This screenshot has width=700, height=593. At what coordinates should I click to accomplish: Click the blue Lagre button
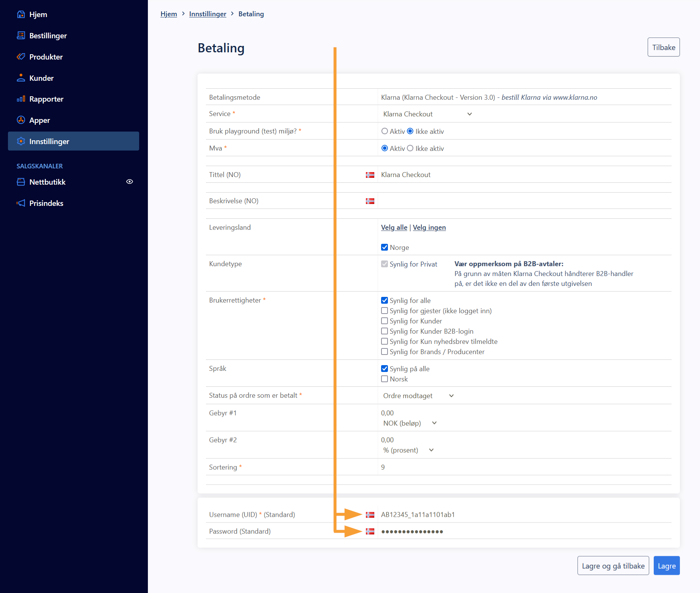667,566
